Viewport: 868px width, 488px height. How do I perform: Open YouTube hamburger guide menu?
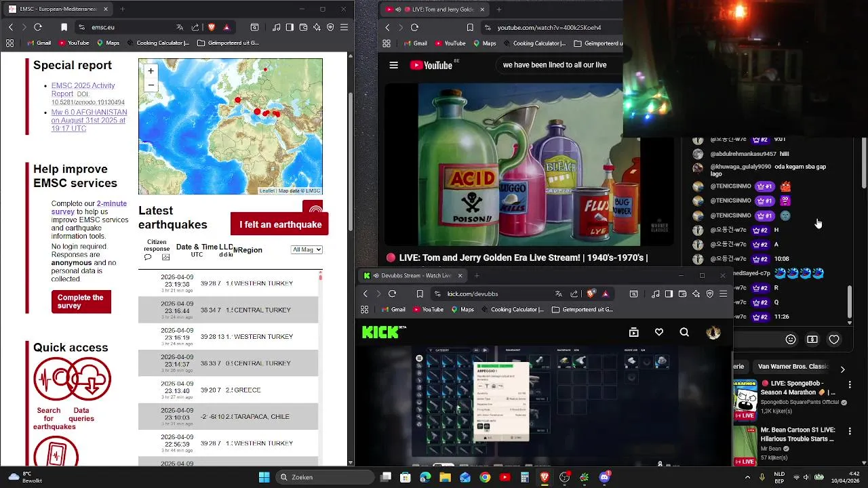[393, 65]
